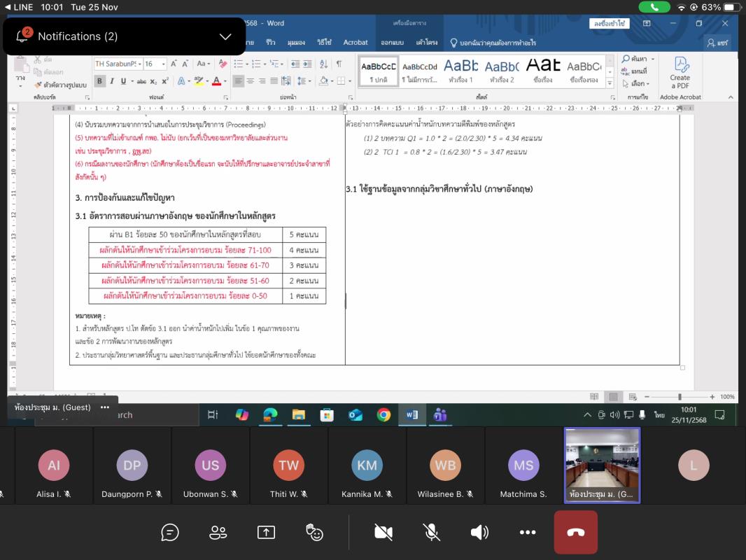Click the speaker audio icon

(x=479, y=533)
